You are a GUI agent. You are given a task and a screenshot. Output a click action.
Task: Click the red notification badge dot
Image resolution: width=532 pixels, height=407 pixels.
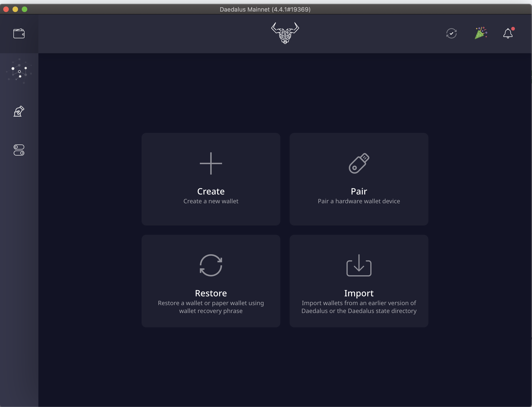tap(513, 28)
